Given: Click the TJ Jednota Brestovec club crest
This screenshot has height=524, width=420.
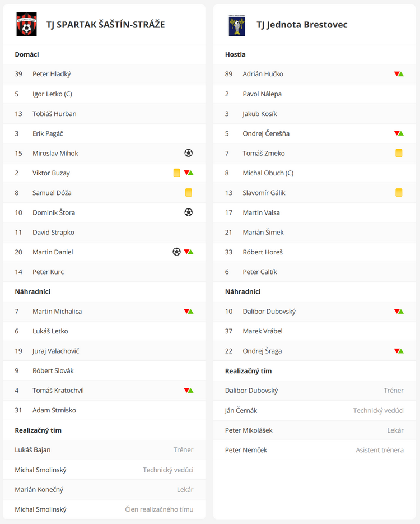Looking at the screenshot, I should pos(237,25).
